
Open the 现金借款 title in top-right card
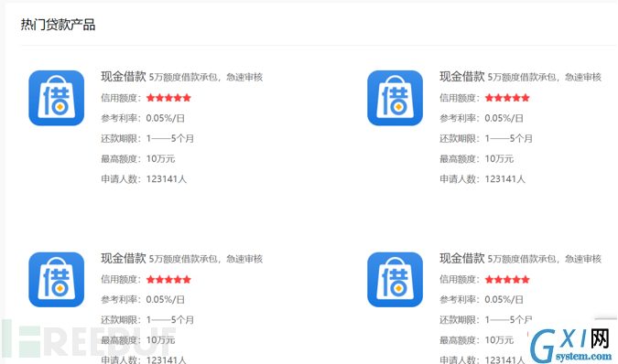(462, 76)
